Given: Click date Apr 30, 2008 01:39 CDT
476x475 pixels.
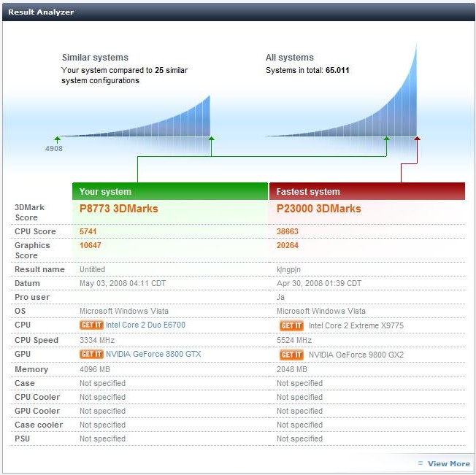Looking at the screenshot, I should point(319,283).
